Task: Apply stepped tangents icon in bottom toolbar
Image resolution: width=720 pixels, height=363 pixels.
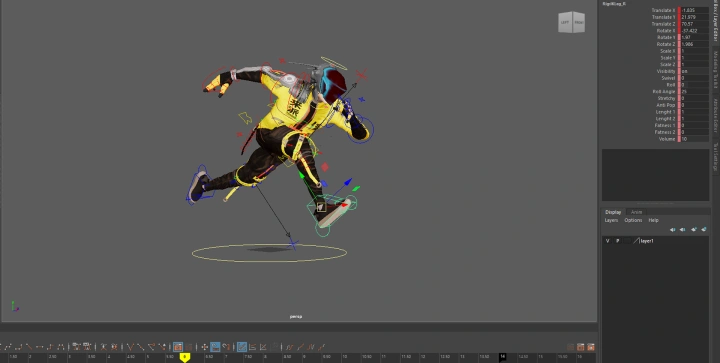Action: coord(50,347)
